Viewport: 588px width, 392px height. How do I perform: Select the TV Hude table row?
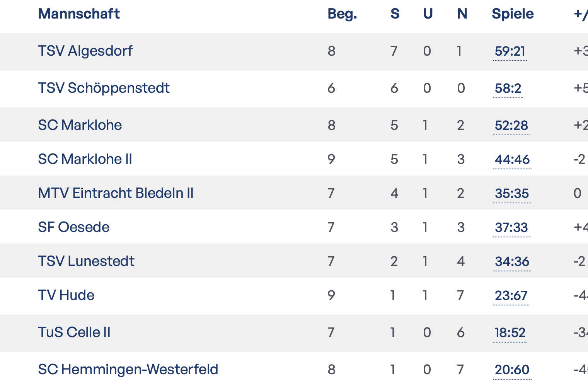coord(66,295)
